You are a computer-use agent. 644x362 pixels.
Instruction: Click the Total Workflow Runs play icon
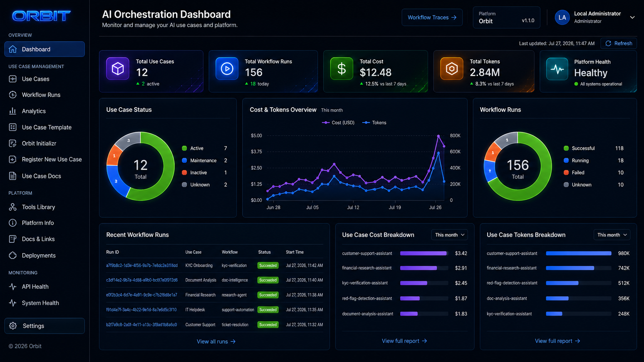(227, 68)
